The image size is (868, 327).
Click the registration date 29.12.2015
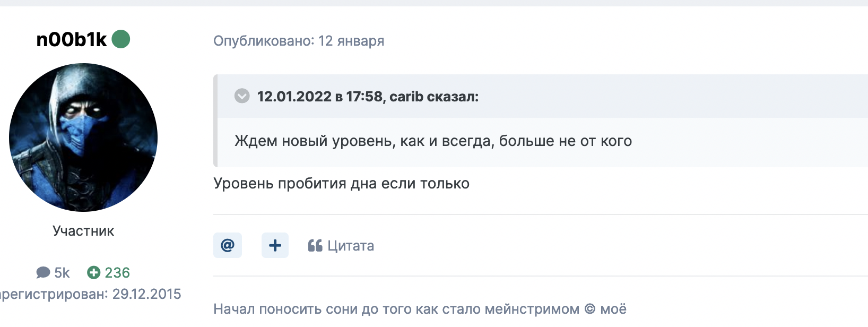pyautogui.click(x=147, y=294)
